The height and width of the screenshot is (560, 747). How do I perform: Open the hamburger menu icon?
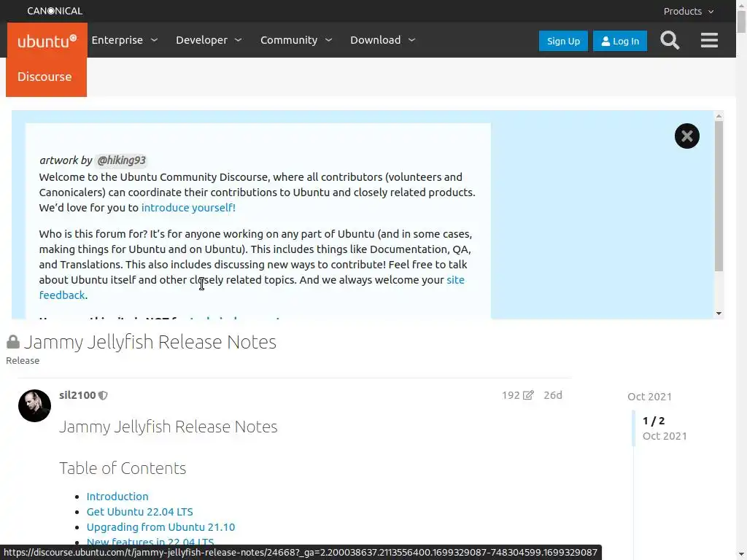point(709,41)
